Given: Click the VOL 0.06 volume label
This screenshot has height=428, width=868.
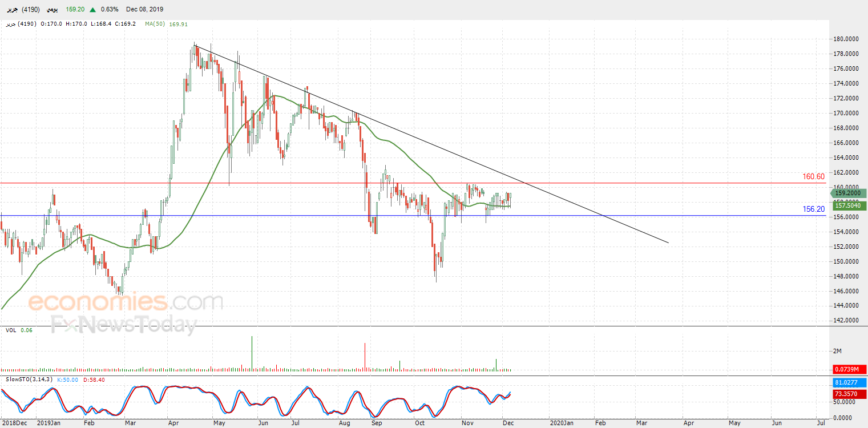Looking at the screenshot, I should [19, 330].
